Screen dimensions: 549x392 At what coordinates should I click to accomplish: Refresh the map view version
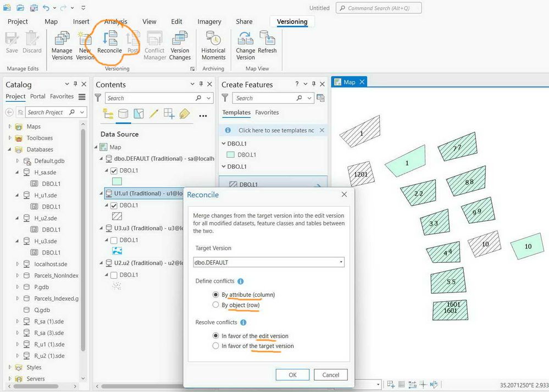[267, 42]
